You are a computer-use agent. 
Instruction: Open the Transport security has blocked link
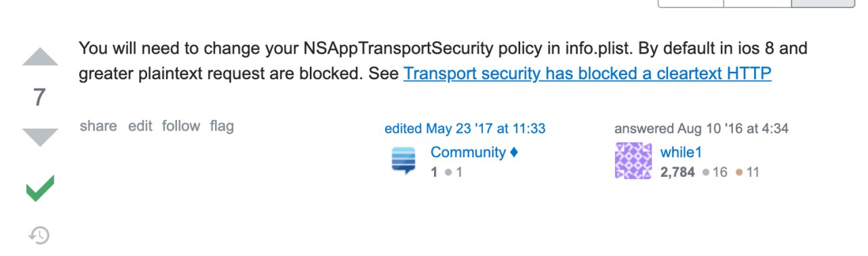587,73
